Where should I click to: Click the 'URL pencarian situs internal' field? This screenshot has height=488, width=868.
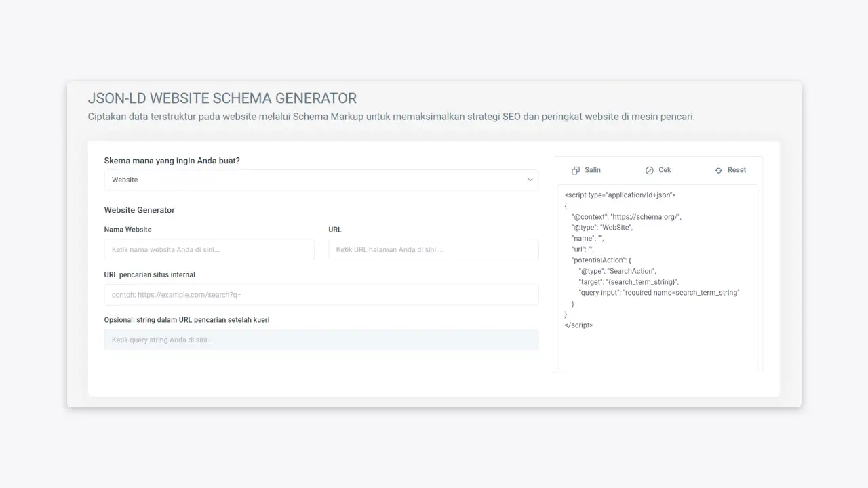coord(321,294)
